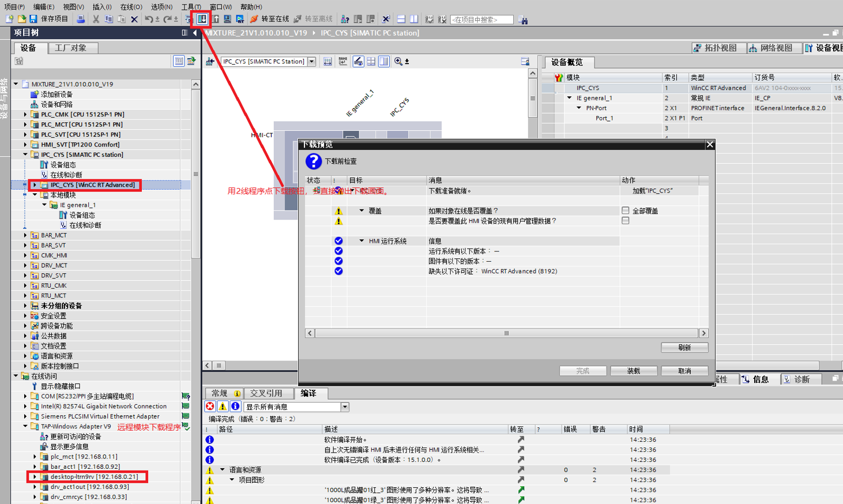This screenshot has width=843, height=504.
Task: Click the 在项目中搜索 search field
Action: pyautogui.click(x=481, y=20)
